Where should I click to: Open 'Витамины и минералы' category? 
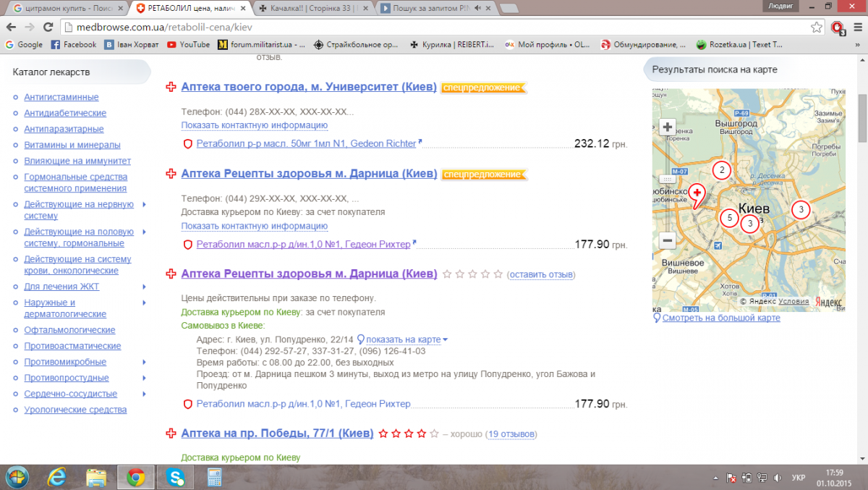coord(72,145)
